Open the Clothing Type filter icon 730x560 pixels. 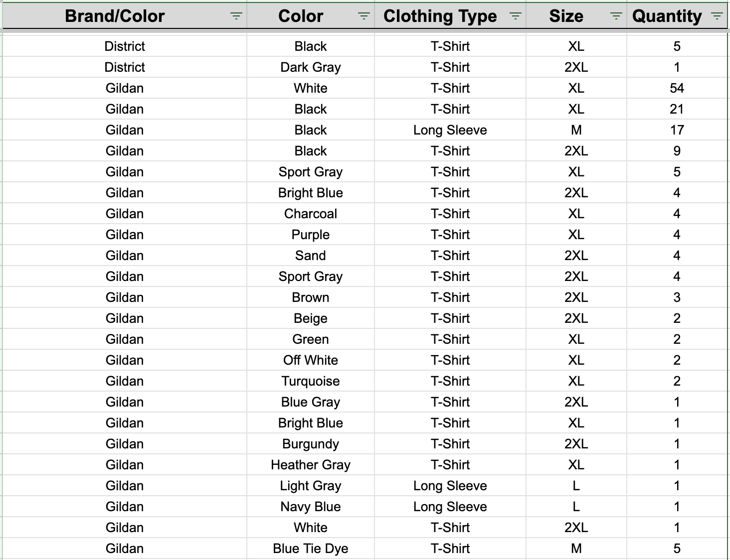point(516,16)
